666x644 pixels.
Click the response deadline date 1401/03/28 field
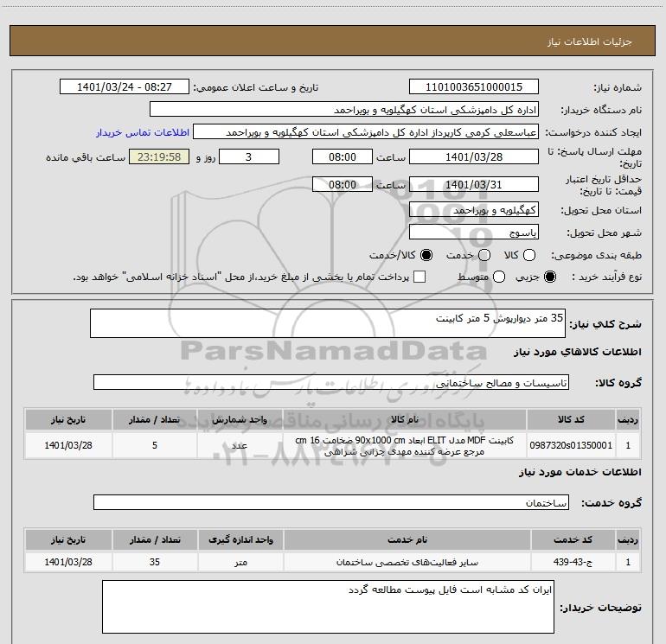point(474,157)
